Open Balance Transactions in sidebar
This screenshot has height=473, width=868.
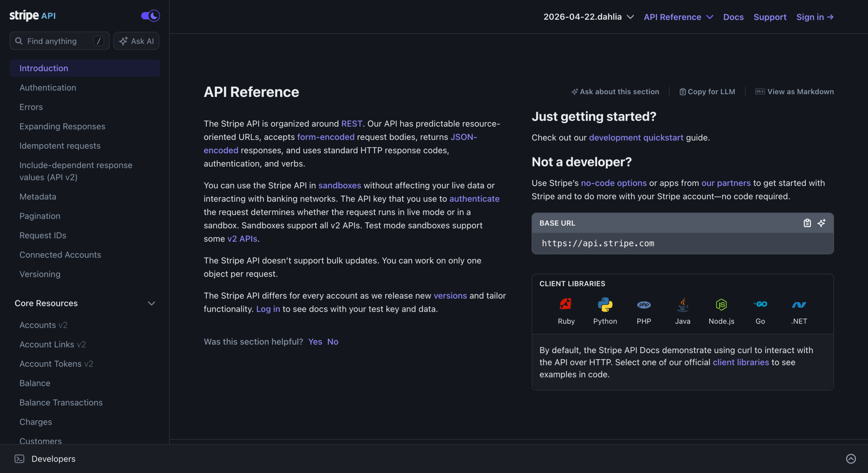tap(61, 403)
